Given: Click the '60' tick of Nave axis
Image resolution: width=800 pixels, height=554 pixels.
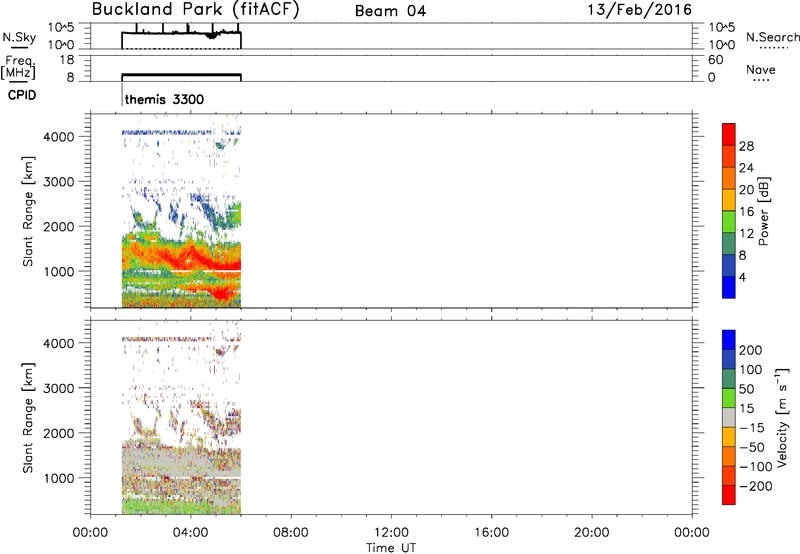Looking at the screenshot, I should tap(715, 60).
